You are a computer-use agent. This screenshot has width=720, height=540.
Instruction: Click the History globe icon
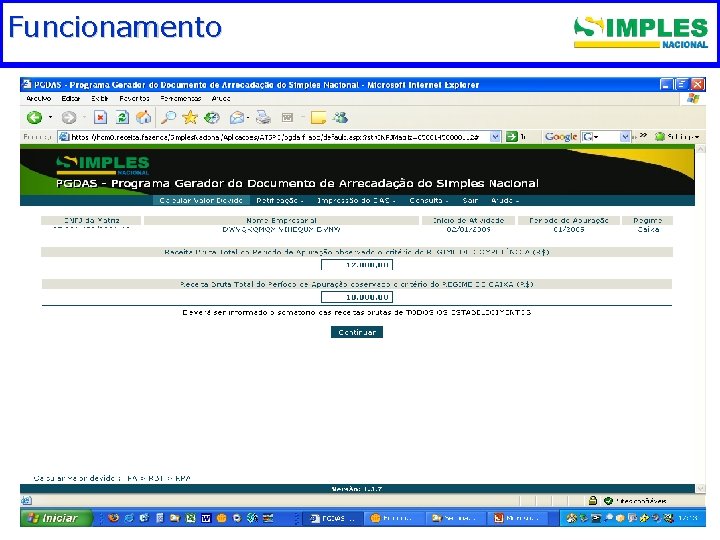coord(212,118)
